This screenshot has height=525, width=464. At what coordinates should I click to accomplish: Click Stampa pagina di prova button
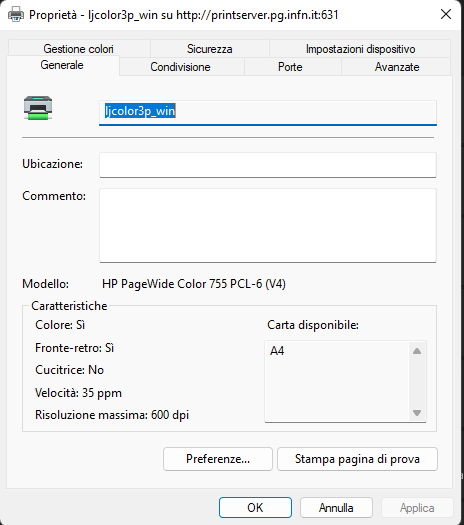coord(357,459)
